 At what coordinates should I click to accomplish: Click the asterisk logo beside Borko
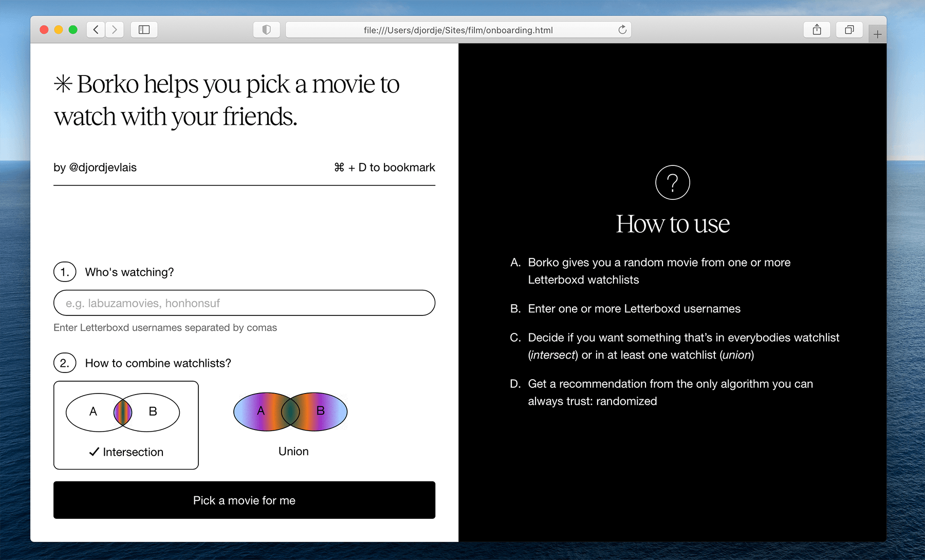[63, 84]
